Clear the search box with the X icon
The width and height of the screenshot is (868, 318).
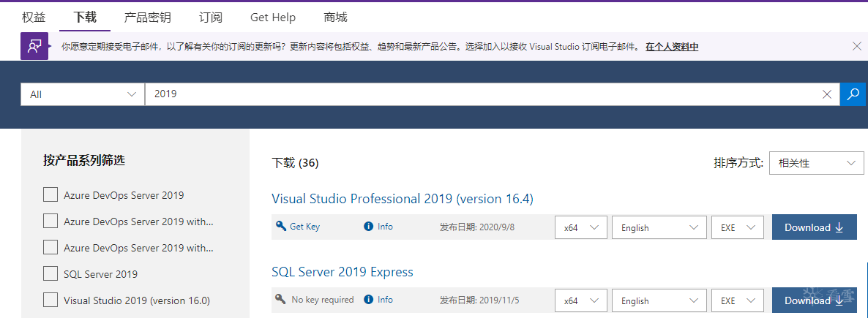(x=827, y=94)
